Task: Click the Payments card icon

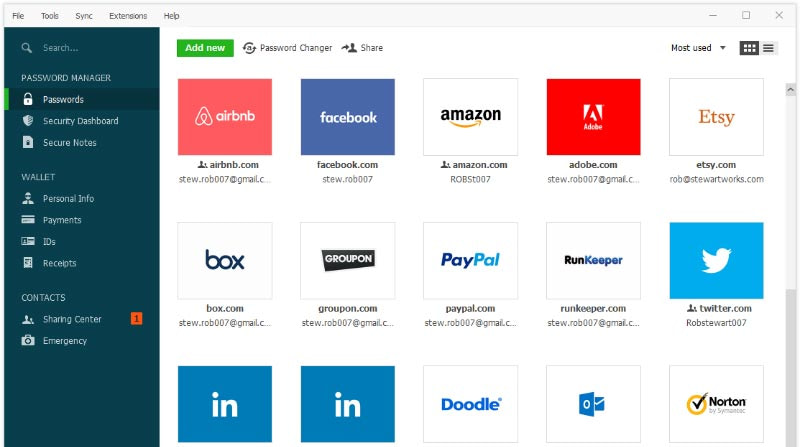Action: pyautogui.click(x=28, y=220)
